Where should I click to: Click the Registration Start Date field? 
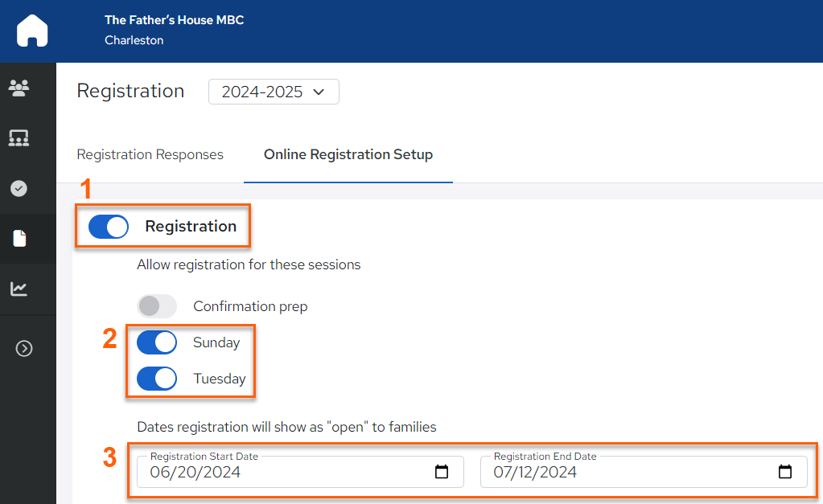[300, 472]
